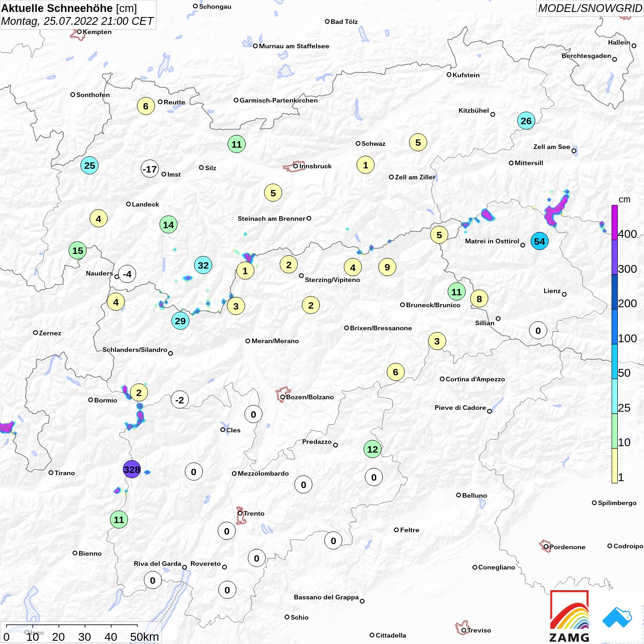Click the Pordenone city marker
The height and width of the screenshot is (644, 644).
click(x=546, y=547)
